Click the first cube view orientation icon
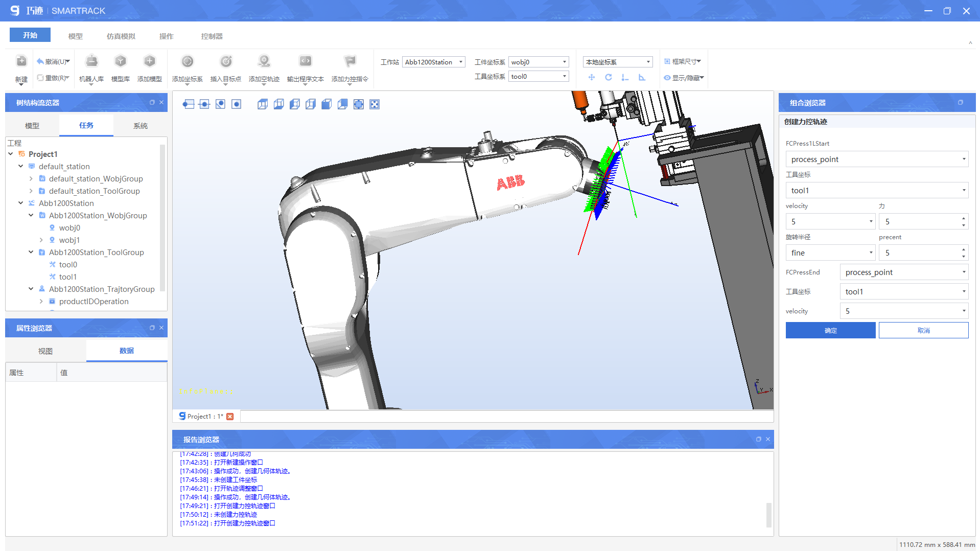980x551 pixels. tap(262, 104)
